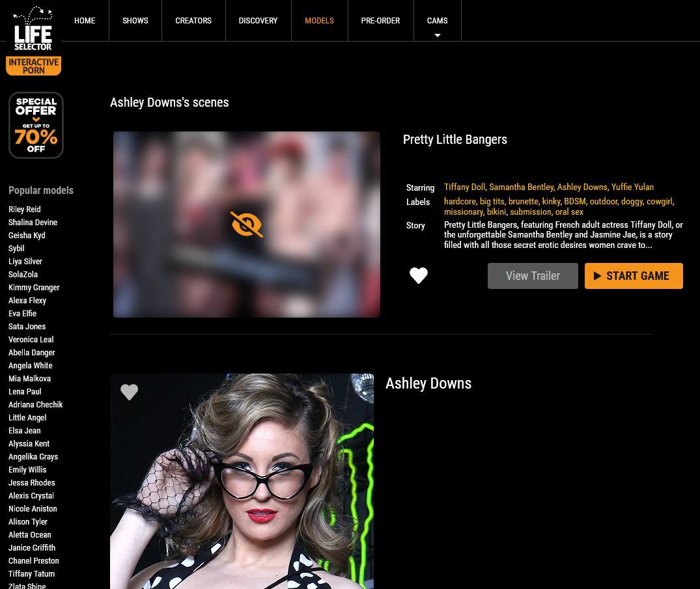
Task: Open Yuffie Yulan starring link
Action: click(x=632, y=187)
